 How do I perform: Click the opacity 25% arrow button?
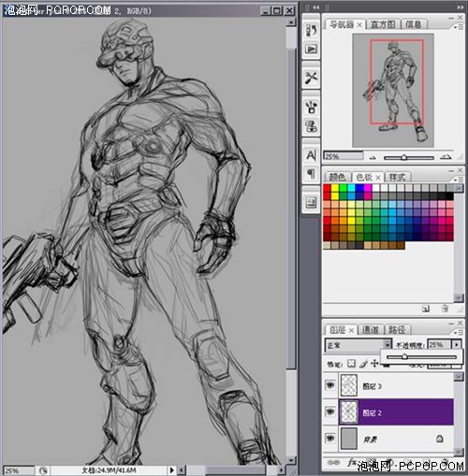(457, 345)
